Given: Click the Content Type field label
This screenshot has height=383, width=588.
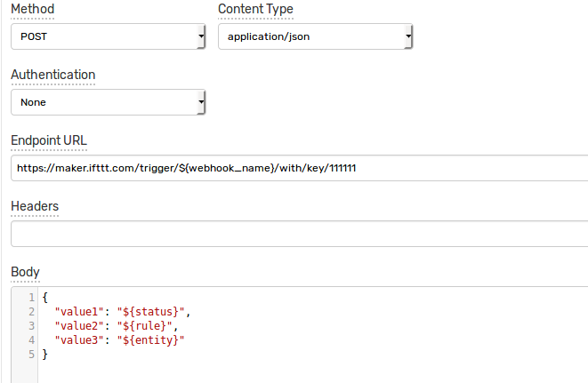Looking at the screenshot, I should (x=256, y=9).
